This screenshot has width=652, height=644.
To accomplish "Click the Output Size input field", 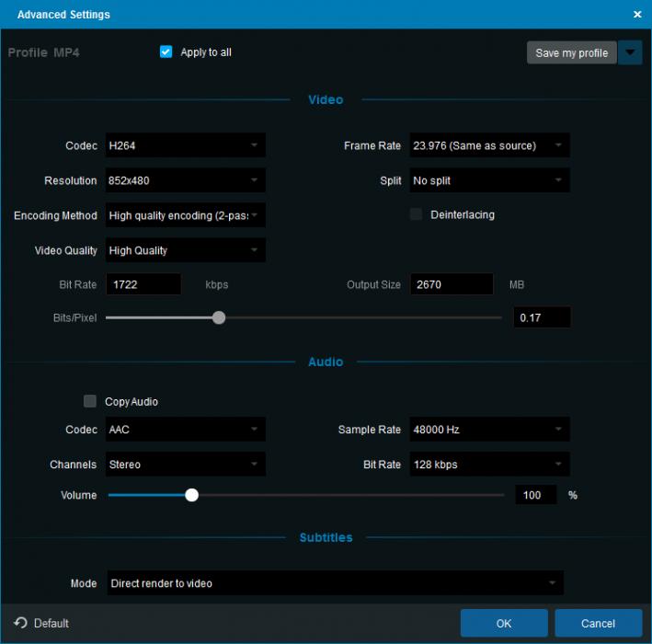I will click(x=452, y=284).
